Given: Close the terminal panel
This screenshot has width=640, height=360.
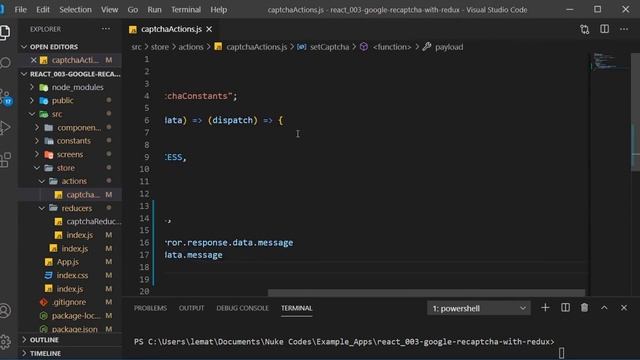Looking at the screenshot, I should point(624,308).
